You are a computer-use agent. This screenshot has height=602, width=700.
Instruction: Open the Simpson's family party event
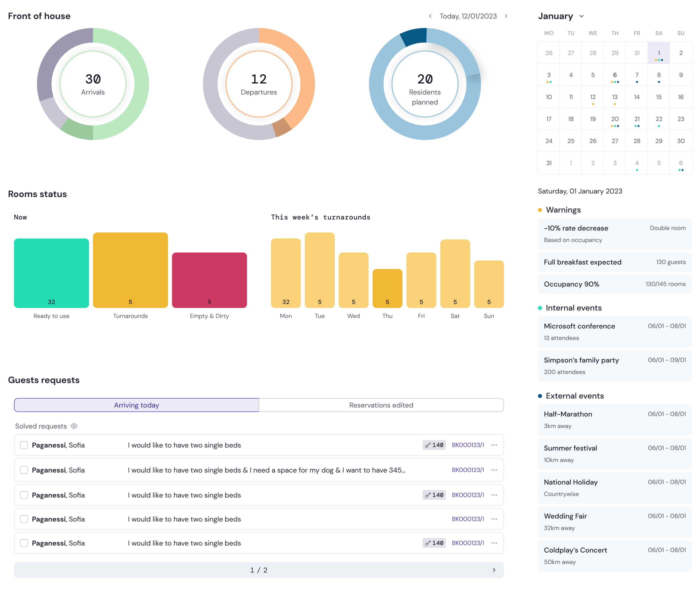(614, 366)
